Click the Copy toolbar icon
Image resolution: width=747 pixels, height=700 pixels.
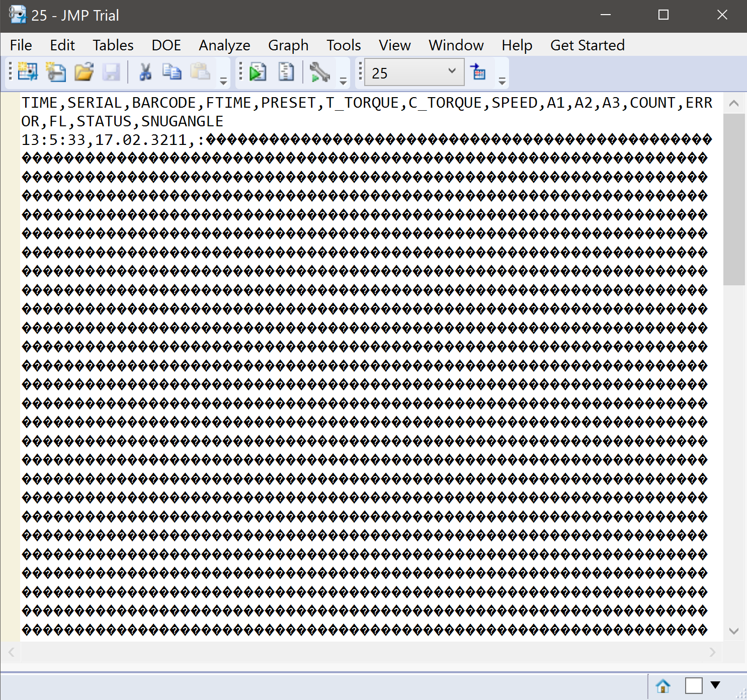coord(172,72)
